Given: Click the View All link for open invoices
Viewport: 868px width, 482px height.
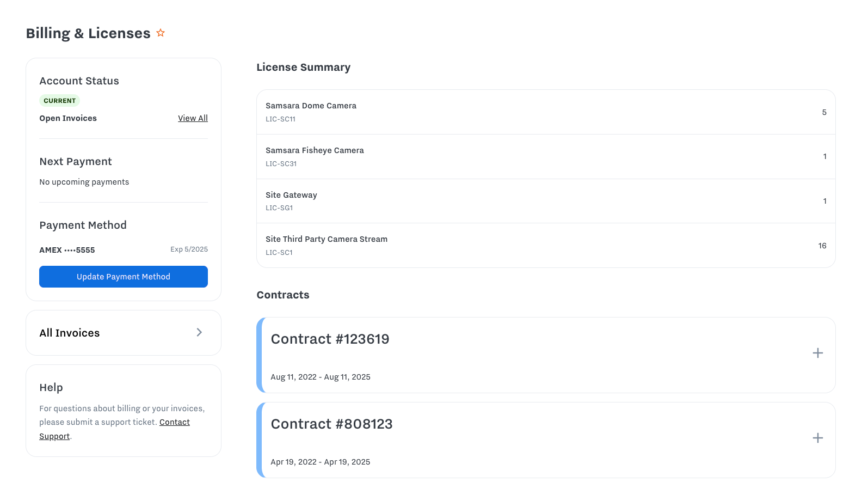Looking at the screenshot, I should pyautogui.click(x=193, y=118).
